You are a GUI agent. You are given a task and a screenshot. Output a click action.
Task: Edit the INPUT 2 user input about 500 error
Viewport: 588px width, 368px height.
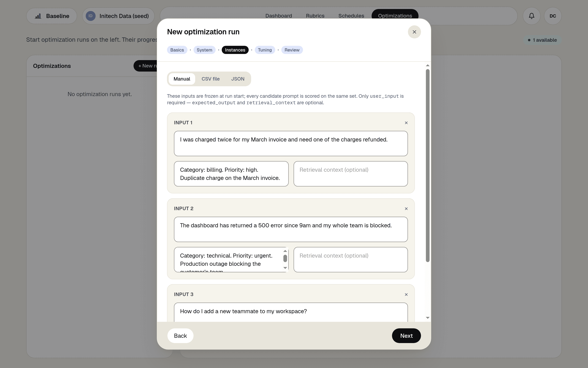pos(291,230)
